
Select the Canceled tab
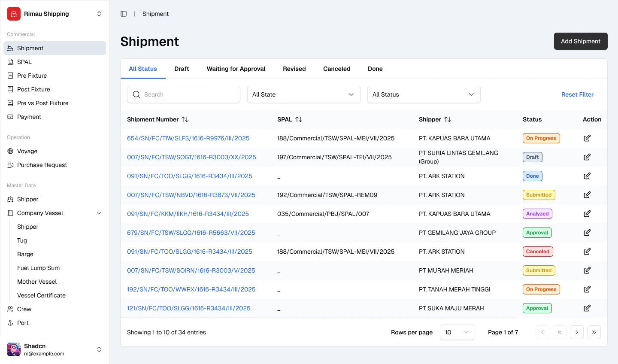tap(336, 69)
